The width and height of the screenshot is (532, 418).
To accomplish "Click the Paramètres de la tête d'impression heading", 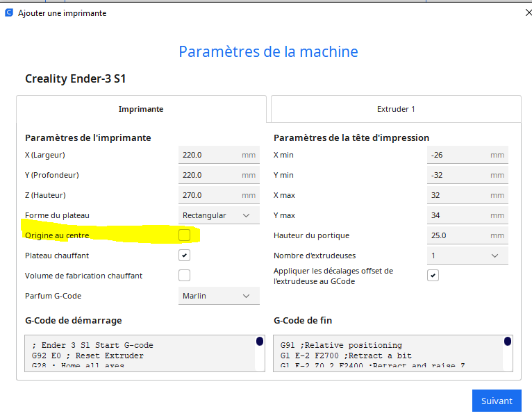I will pyautogui.click(x=351, y=137).
